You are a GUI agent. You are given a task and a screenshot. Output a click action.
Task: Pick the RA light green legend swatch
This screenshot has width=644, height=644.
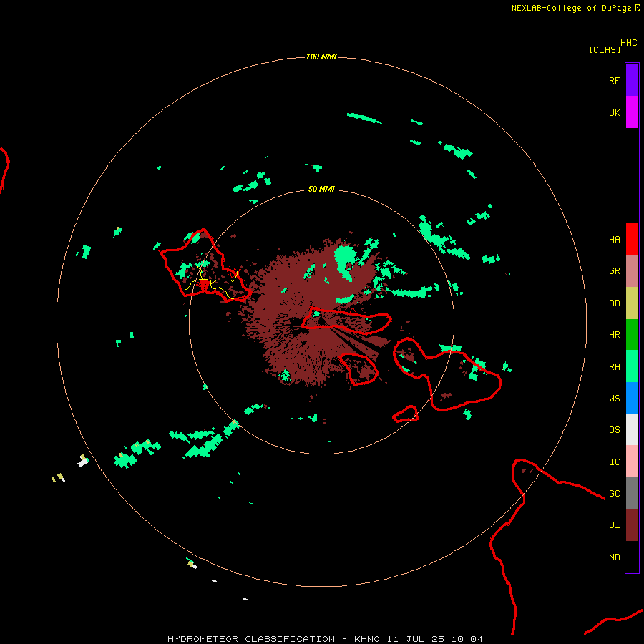click(x=632, y=366)
